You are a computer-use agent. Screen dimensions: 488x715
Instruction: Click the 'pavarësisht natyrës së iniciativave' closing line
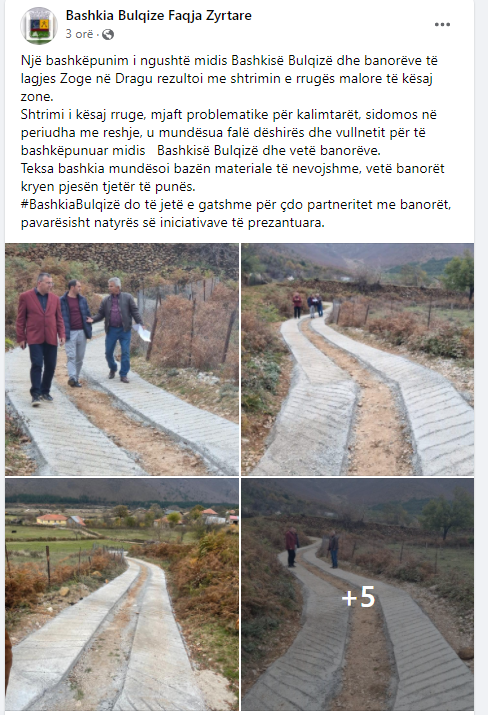(172, 223)
